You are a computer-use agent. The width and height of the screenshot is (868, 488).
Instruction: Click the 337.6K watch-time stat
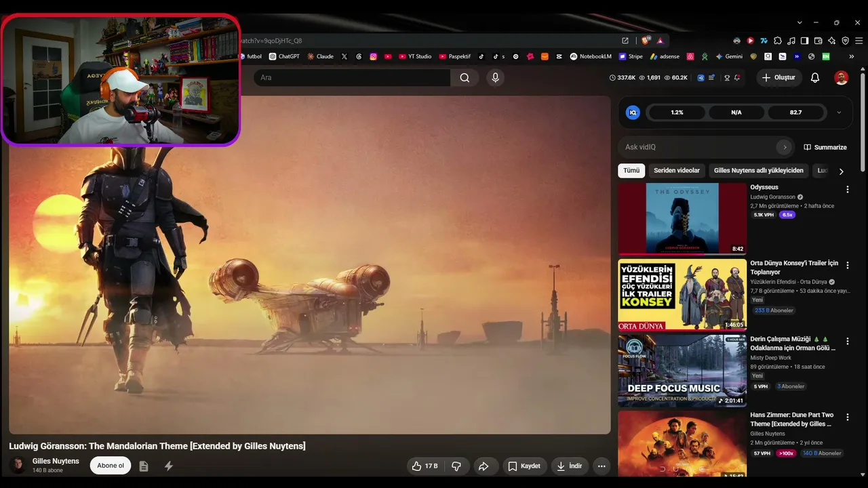pyautogui.click(x=622, y=78)
